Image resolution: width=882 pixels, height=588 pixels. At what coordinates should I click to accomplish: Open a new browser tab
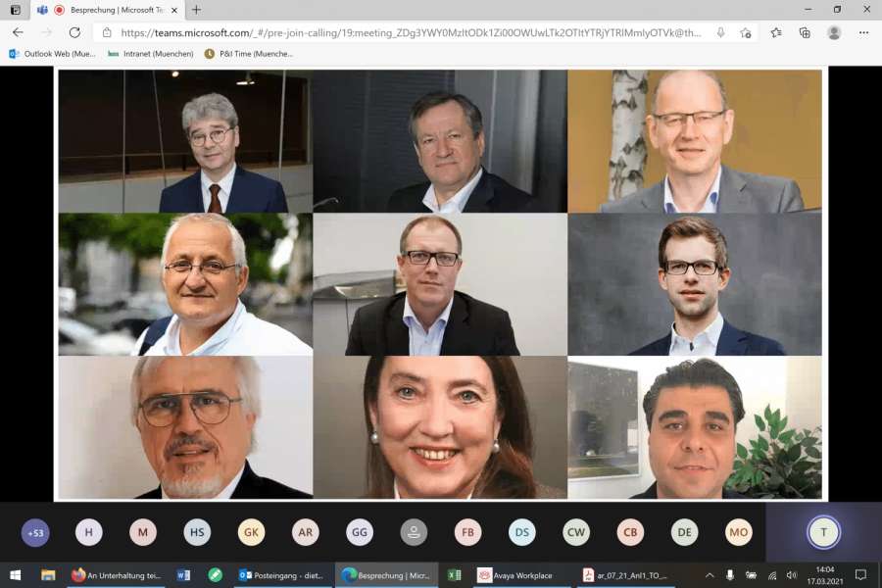click(196, 10)
